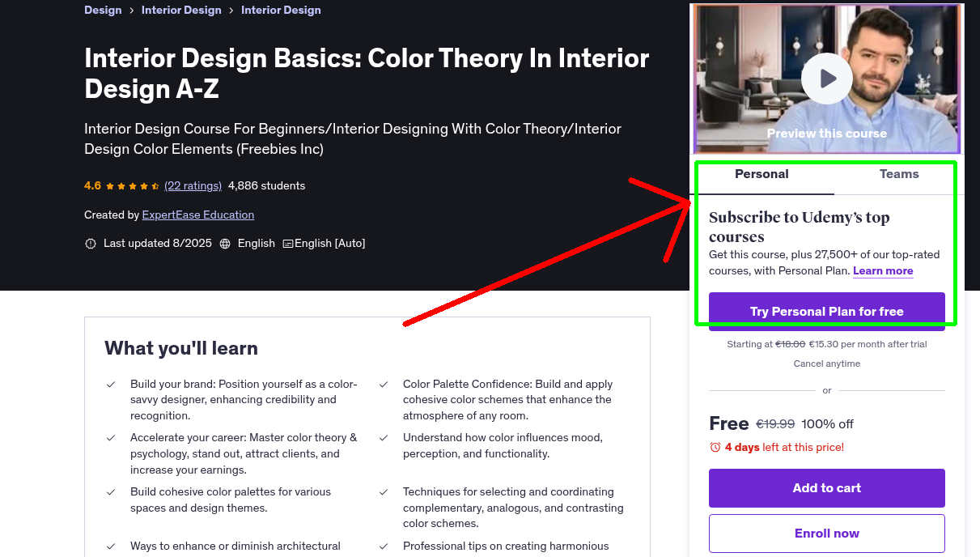Viewport: 980px width, 557px height.
Task: Click the checkmark beside Build cohesive color palettes
Action: [111, 492]
